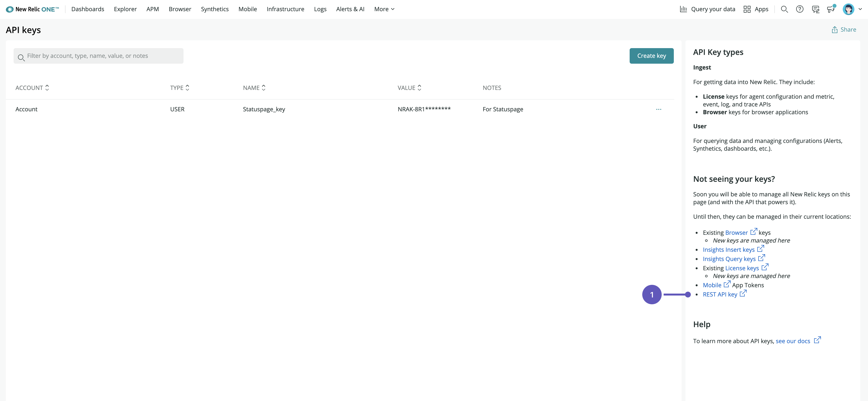
Task: Click the user avatar icon
Action: pyautogui.click(x=848, y=9)
